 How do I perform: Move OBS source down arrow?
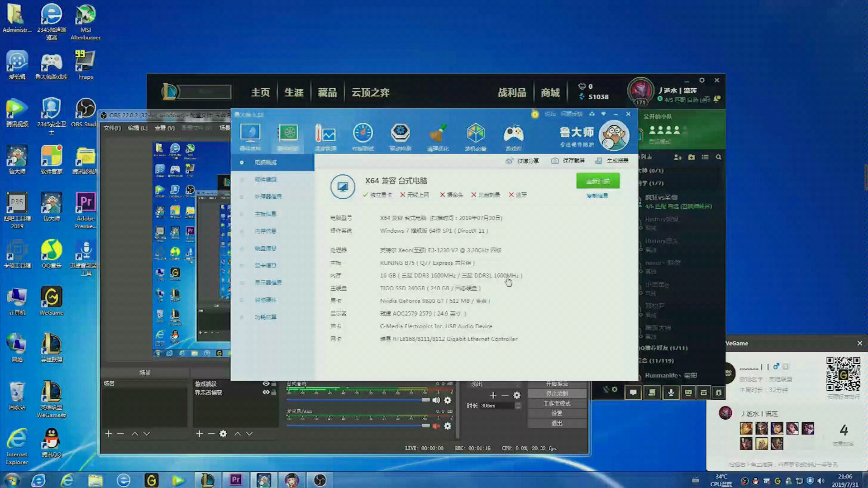tap(249, 434)
